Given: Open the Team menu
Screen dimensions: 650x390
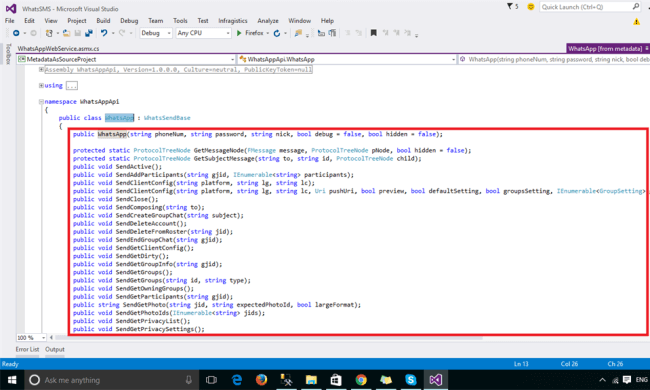Looking at the screenshot, I should click(155, 21).
